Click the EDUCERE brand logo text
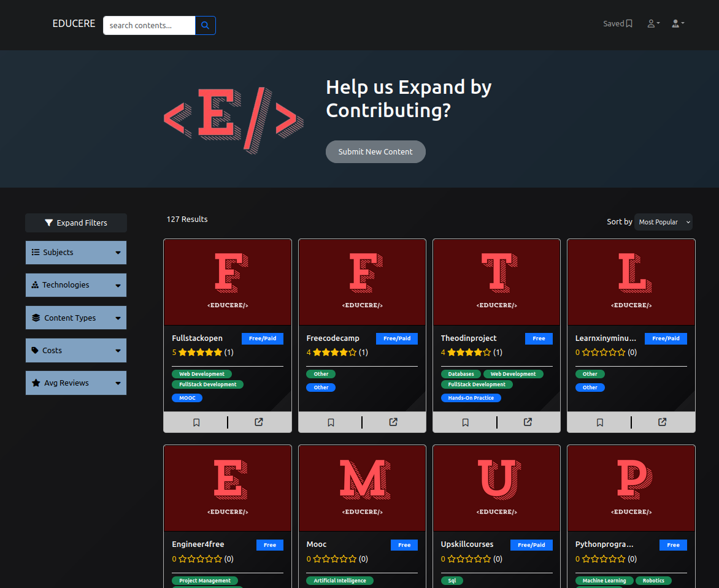 74,23
